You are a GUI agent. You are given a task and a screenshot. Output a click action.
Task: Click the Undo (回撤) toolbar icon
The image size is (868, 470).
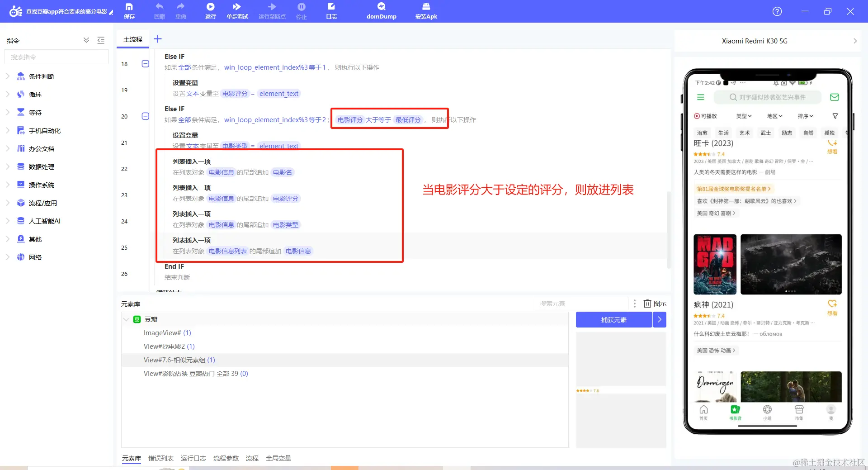(x=159, y=11)
